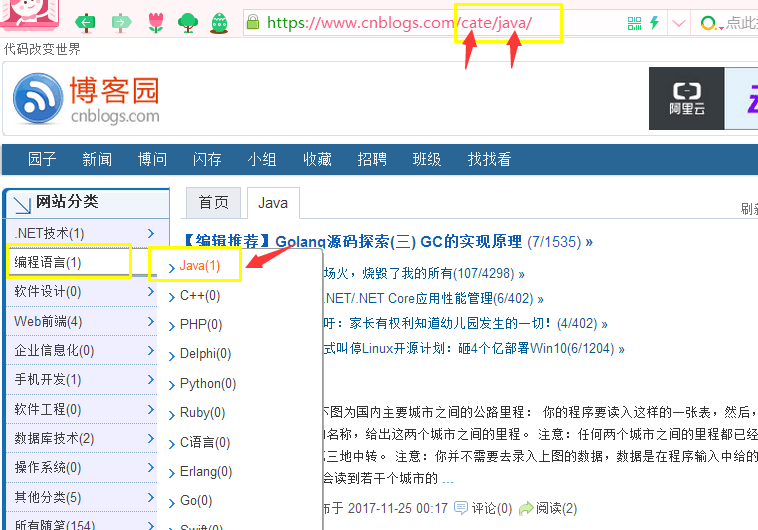
Task: Open 小组 in navigation bar
Action: (262, 159)
